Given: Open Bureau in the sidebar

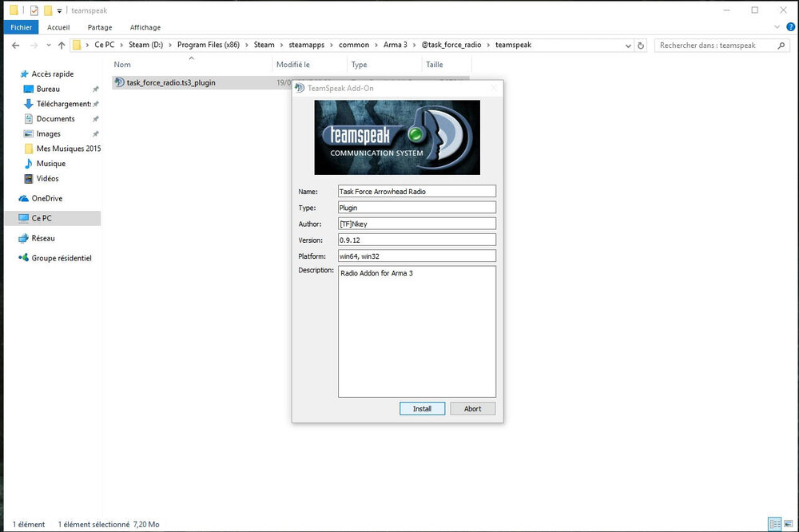Looking at the screenshot, I should pos(48,89).
